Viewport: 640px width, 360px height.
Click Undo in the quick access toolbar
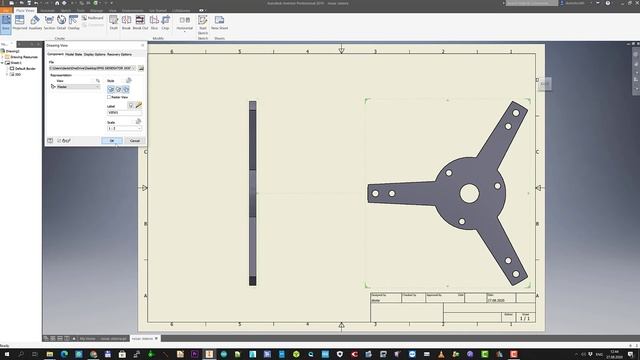pyautogui.click(x=36, y=3)
